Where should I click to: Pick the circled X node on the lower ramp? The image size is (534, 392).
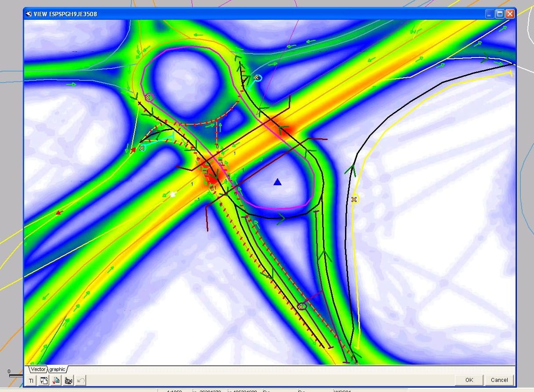tap(301, 306)
